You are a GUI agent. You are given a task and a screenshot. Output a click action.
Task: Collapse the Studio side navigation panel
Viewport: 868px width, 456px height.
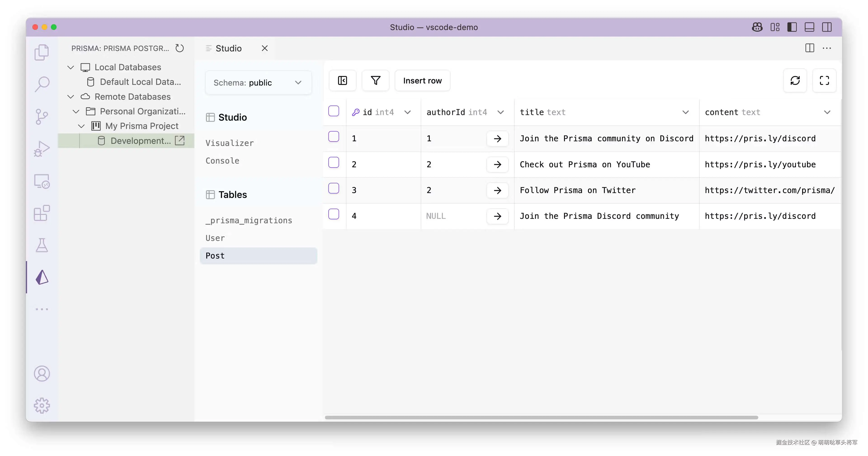pos(342,80)
